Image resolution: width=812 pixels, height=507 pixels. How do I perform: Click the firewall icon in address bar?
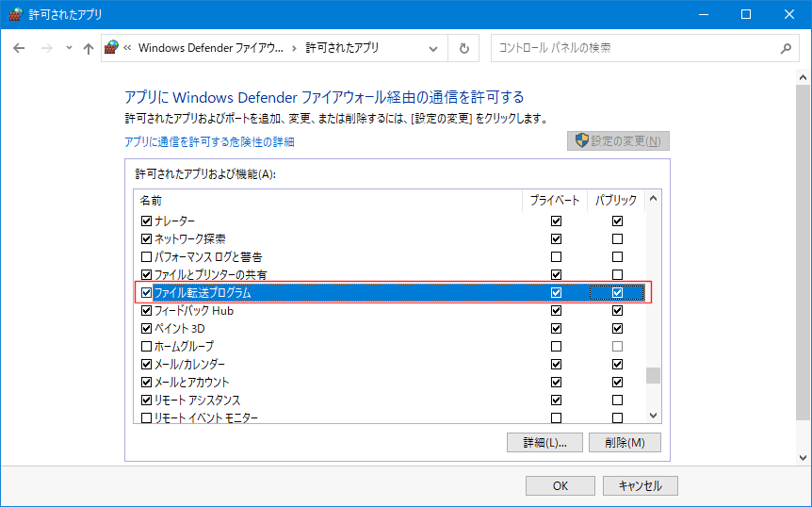point(111,48)
